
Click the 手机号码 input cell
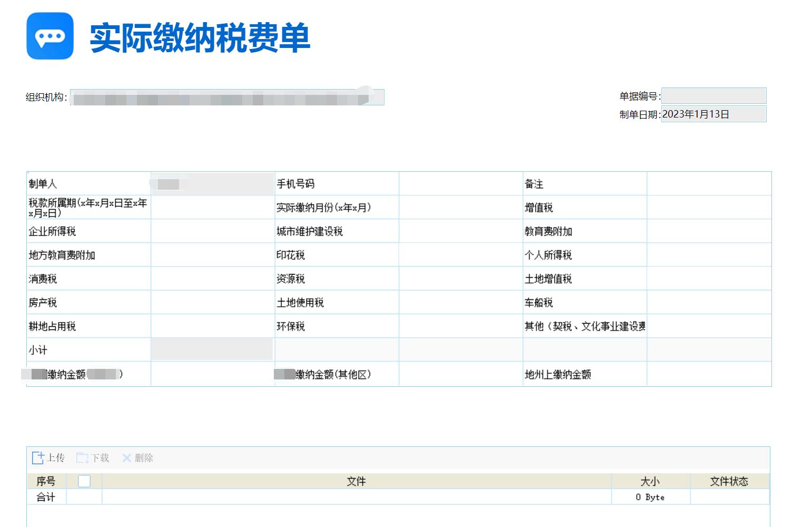pos(461,184)
